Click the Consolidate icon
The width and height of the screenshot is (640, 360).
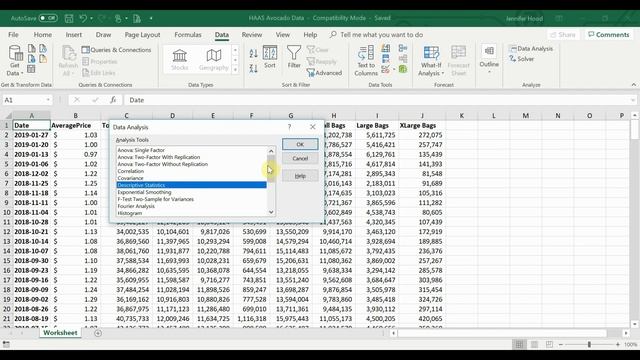coord(403,49)
